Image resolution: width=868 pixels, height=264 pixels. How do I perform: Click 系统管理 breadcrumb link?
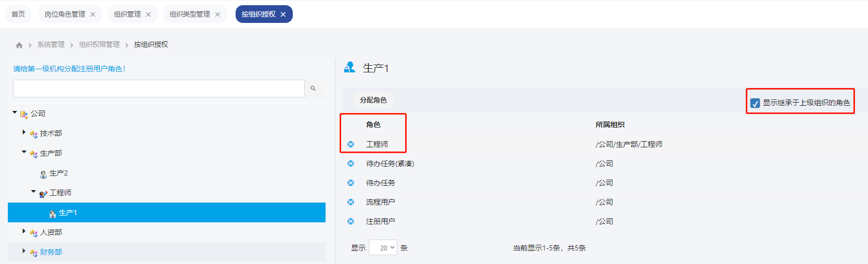51,45
